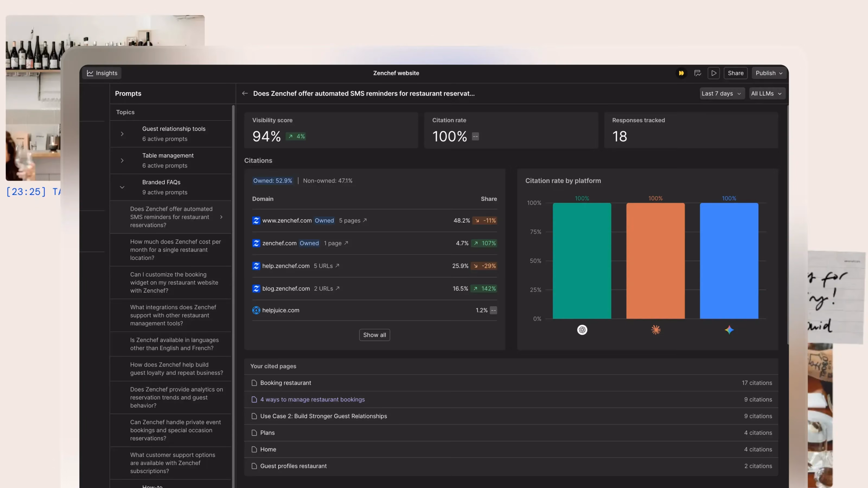
Task: Go back using the left arrow icon
Action: click(245, 93)
